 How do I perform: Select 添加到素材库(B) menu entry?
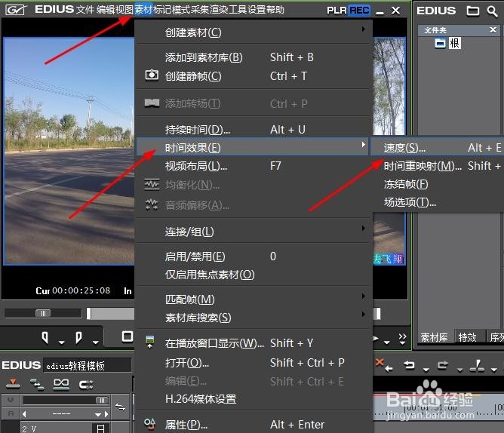(x=254, y=57)
